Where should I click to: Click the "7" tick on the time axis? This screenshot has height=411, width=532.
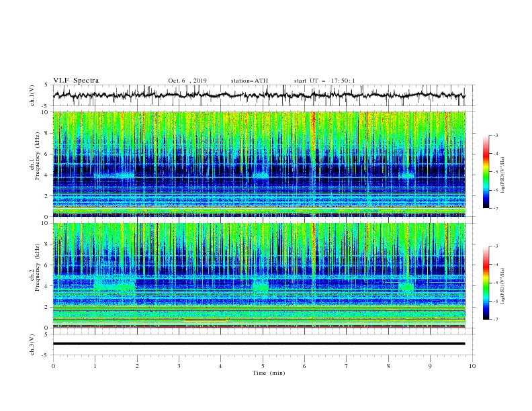[347, 366]
